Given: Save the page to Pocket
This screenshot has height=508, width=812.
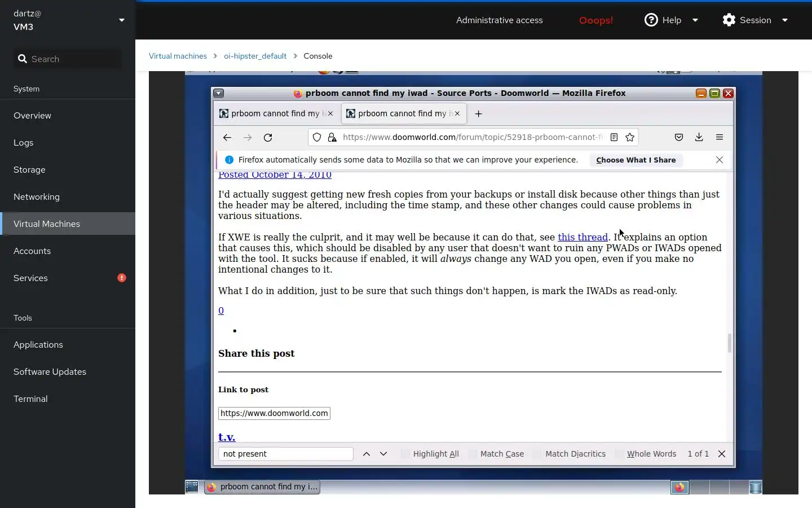Looking at the screenshot, I should click(x=679, y=137).
